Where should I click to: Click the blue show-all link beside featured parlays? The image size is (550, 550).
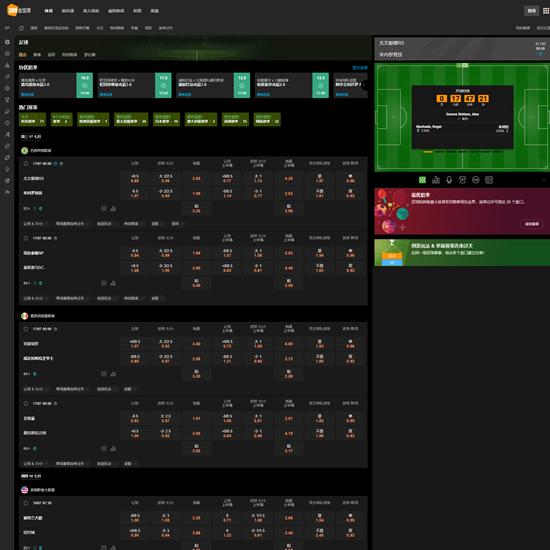coord(360,68)
